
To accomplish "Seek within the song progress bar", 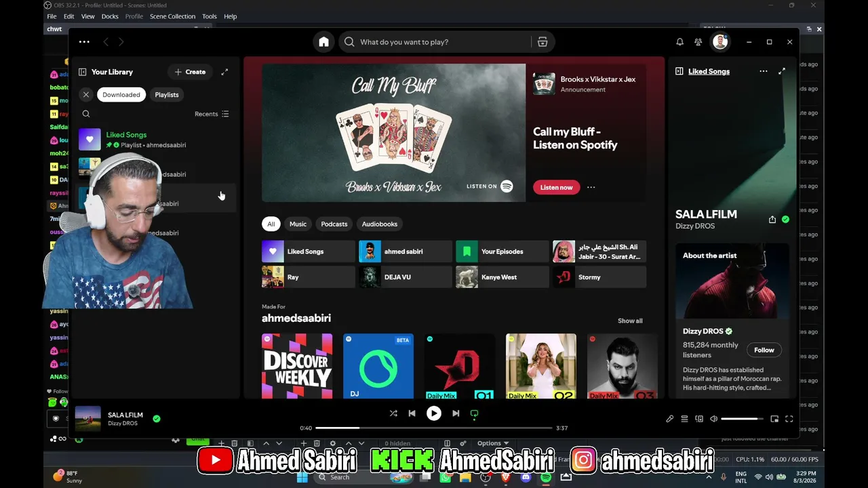I will [434, 428].
